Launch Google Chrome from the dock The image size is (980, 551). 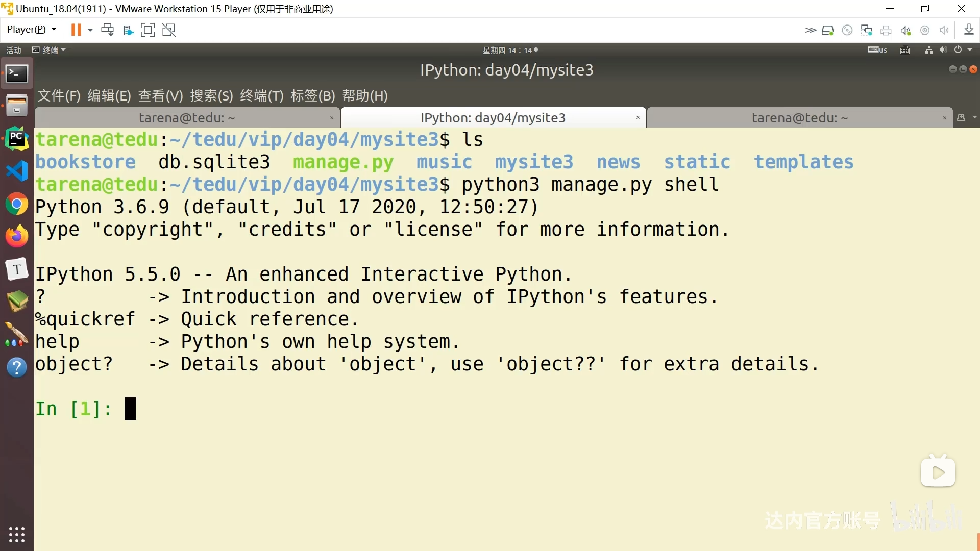17,204
